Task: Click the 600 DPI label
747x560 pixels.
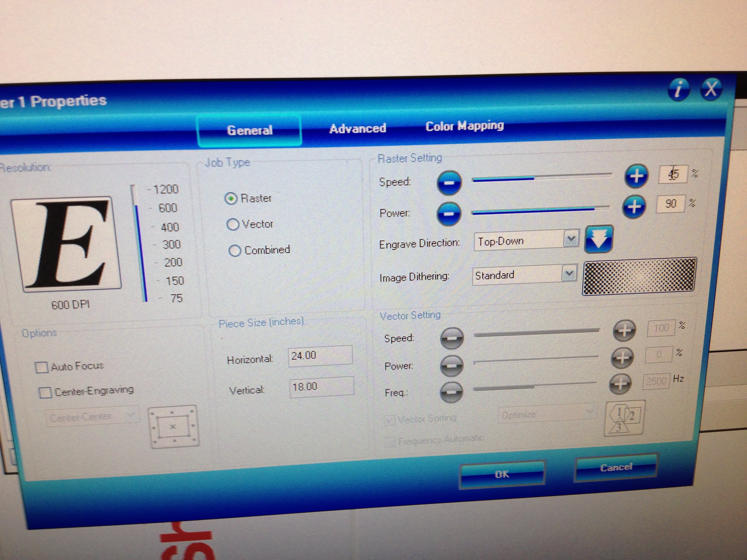Action: (70, 305)
